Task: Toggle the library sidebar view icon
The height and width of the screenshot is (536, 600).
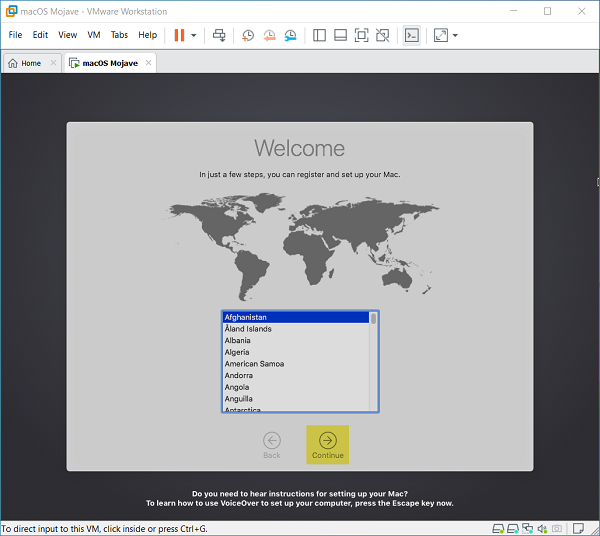Action: (319, 35)
